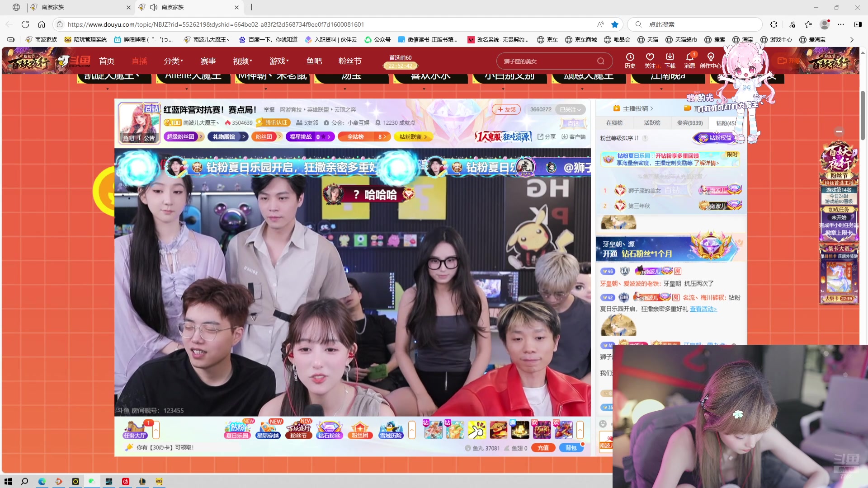Open the 粉丝团 badge icon below video
868x488 pixels.
point(360,430)
